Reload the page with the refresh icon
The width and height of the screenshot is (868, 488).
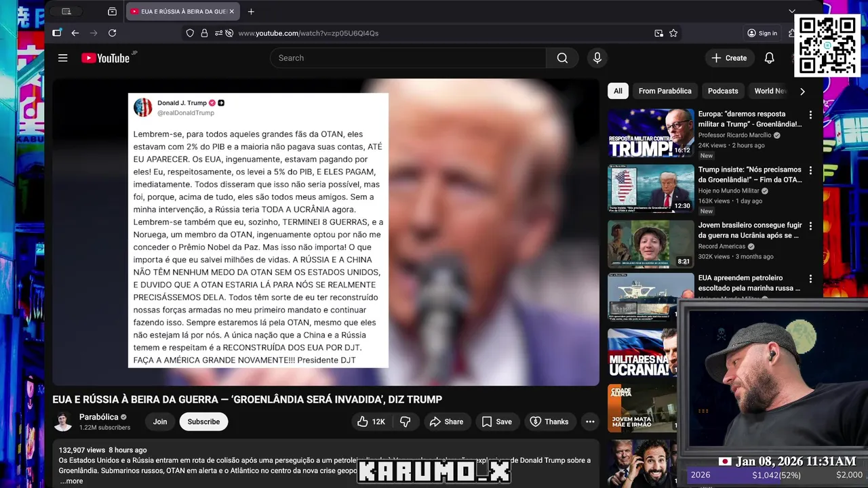coord(113,33)
